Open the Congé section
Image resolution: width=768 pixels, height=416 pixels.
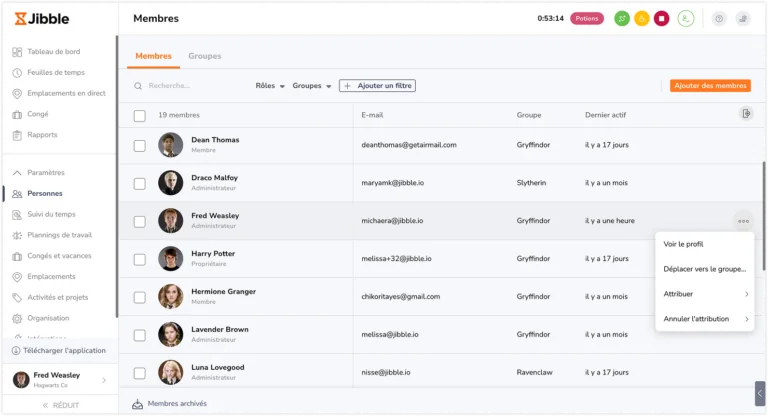coord(38,114)
